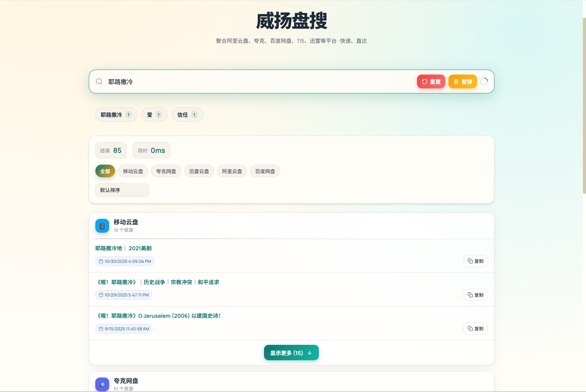Copy link for 历史战争 宗教冲突 result
Screen dimensions: 586x392
coord(475,295)
